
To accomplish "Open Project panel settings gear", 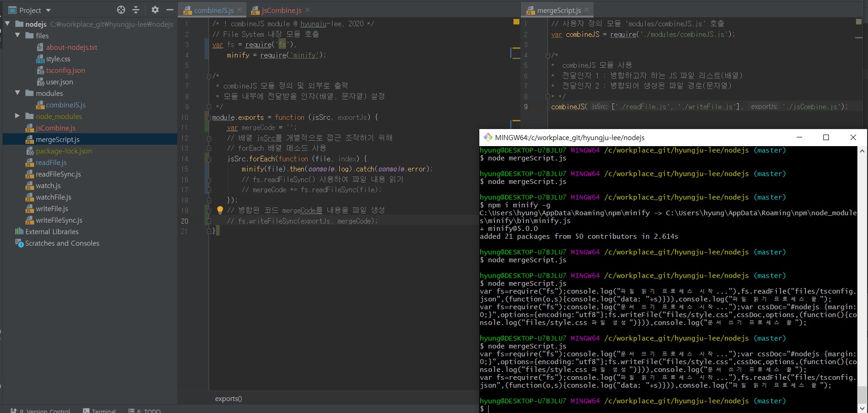I will (155, 10).
